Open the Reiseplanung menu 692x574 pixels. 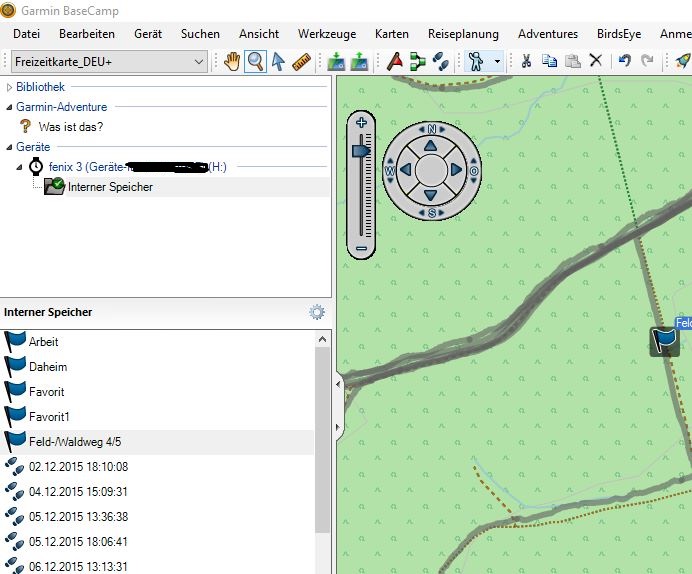(463, 34)
